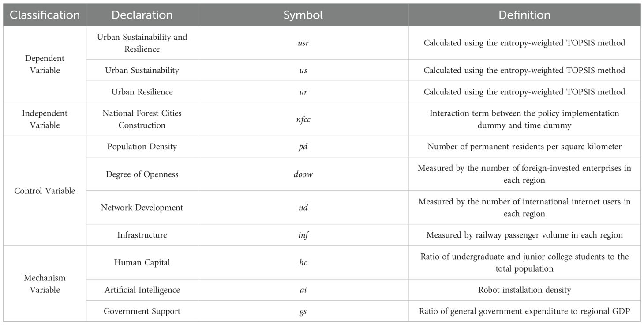Select the Network Development declaration cell

coord(142,208)
